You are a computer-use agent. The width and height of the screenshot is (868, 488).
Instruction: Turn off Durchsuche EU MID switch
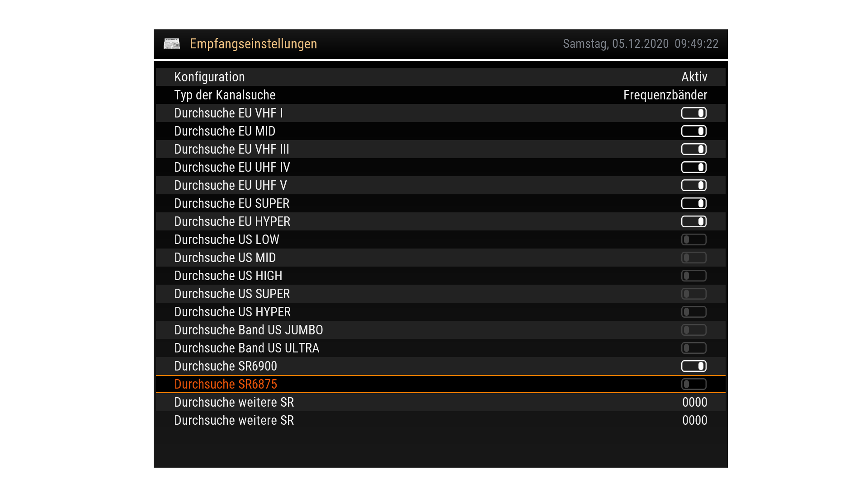tap(693, 131)
